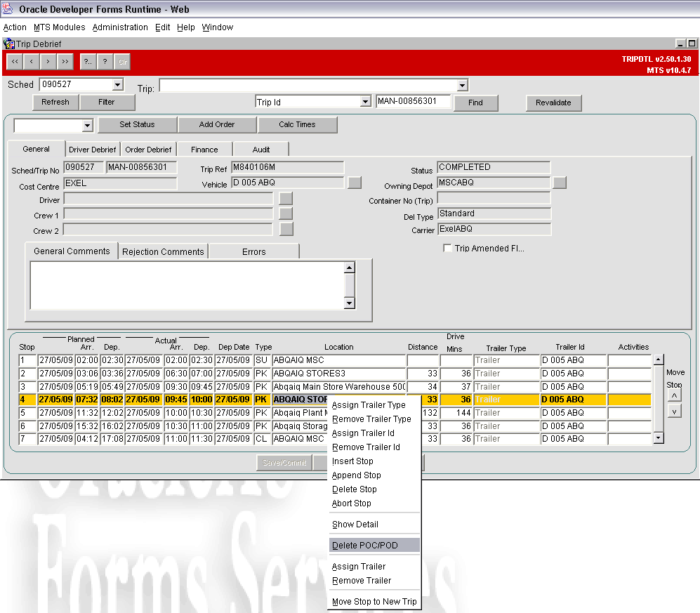Click the lookup button next to Driver field

(286, 198)
